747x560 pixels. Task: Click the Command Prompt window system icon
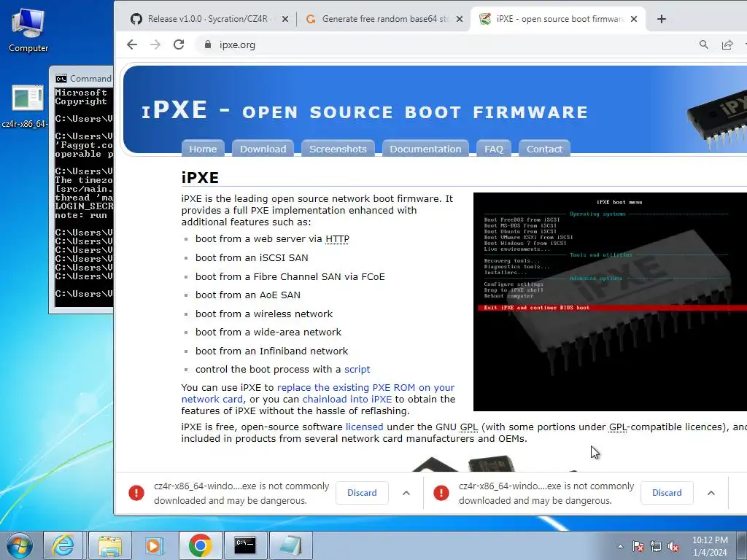click(x=61, y=79)
